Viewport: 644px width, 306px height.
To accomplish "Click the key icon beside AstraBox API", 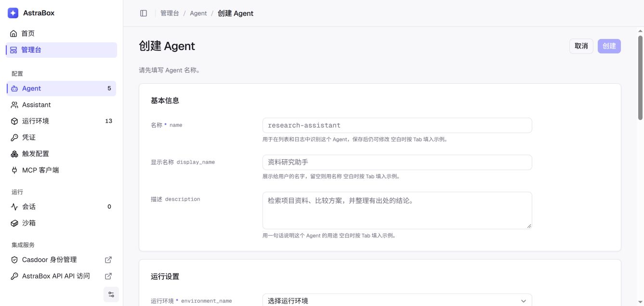I will [14, 276].
